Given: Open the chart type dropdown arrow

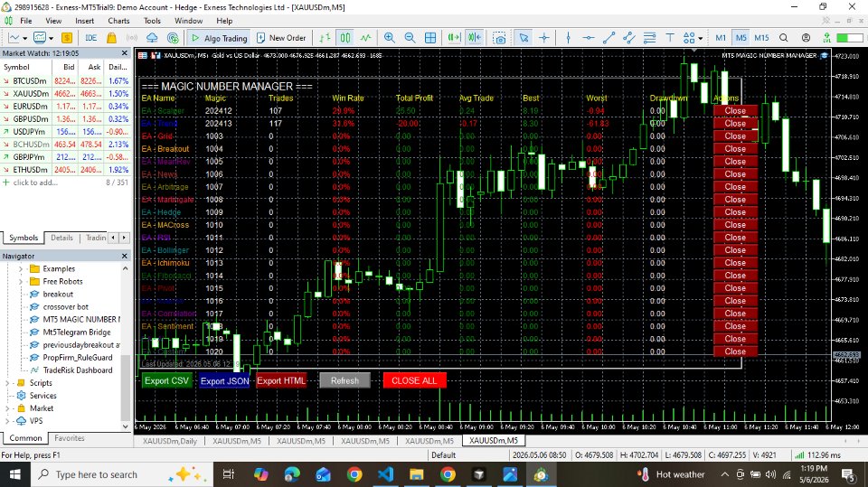Looking at the screenshot, I should pos(25,38).
